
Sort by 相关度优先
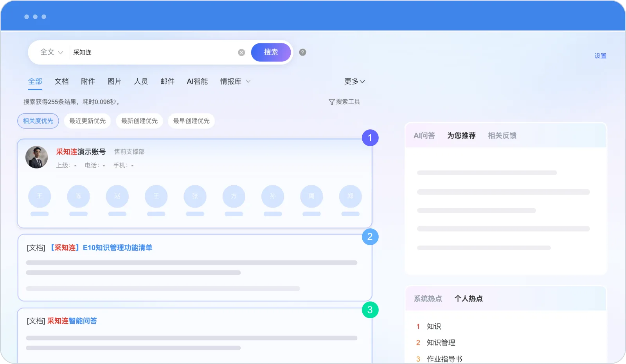click(x=38, y=121)
